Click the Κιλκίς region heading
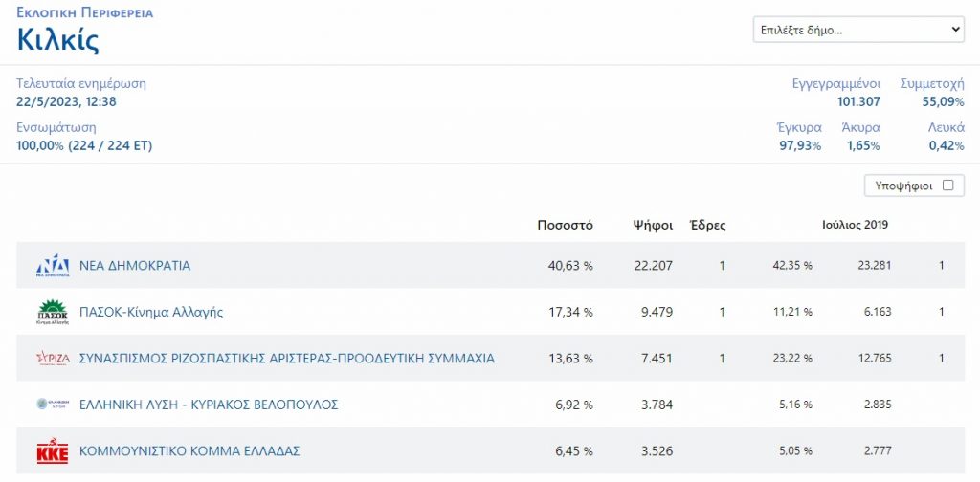The width and height of the screenshot is (980, 482). coord(58,41)
